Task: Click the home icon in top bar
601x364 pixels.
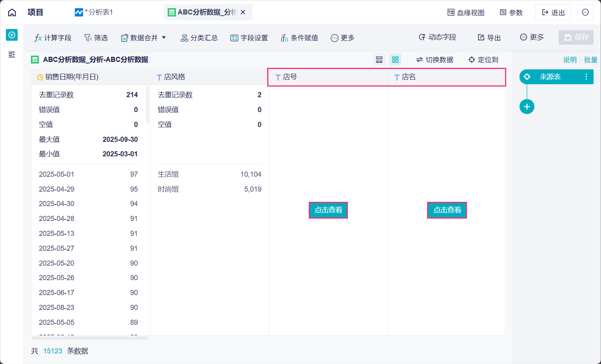Action: [x=12, y=13]
